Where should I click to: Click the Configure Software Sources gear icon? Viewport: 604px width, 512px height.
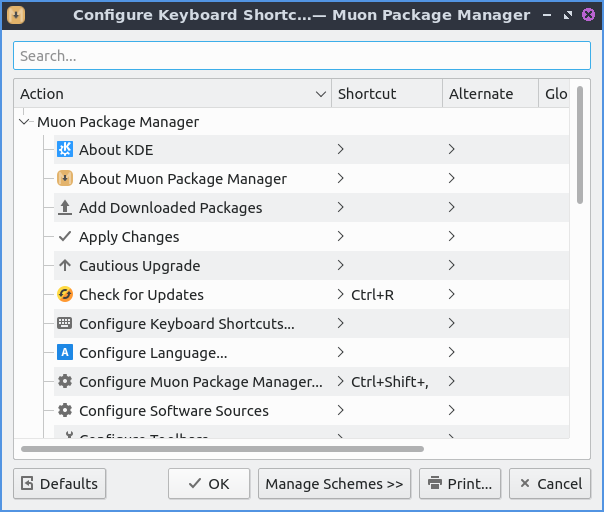point(65,411)
